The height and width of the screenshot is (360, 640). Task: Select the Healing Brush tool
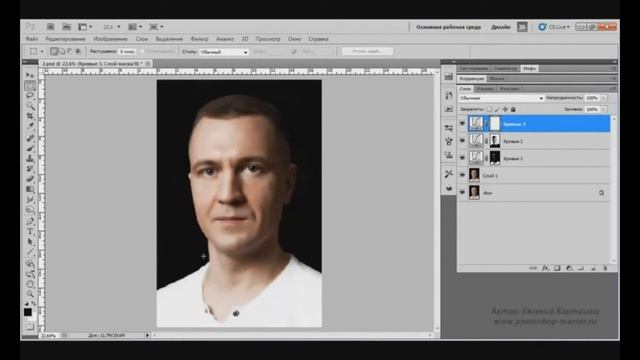click(x=30, y=138)
